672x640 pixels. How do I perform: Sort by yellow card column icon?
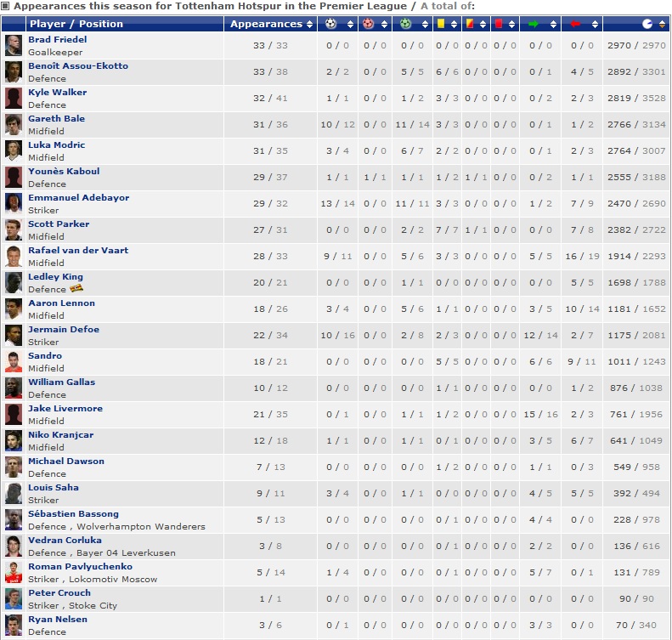[442, 24]
